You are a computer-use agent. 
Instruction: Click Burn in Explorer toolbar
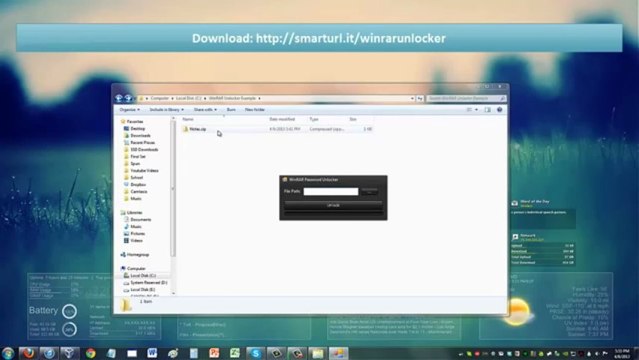231,110
